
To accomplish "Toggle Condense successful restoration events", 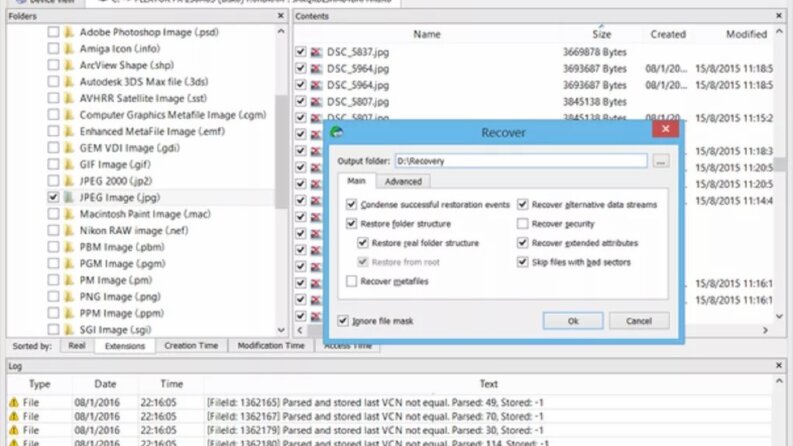I will 351,204.
